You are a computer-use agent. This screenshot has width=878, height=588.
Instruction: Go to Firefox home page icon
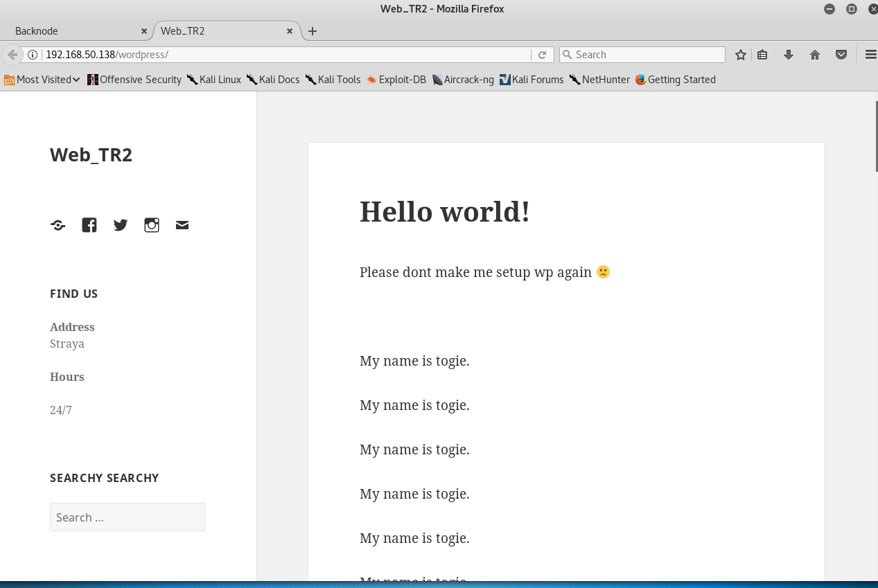click(815, 55)
